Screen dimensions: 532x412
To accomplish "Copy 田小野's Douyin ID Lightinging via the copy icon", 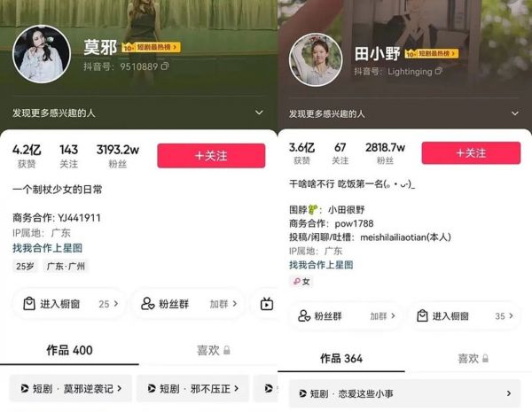I will point(439,71).
